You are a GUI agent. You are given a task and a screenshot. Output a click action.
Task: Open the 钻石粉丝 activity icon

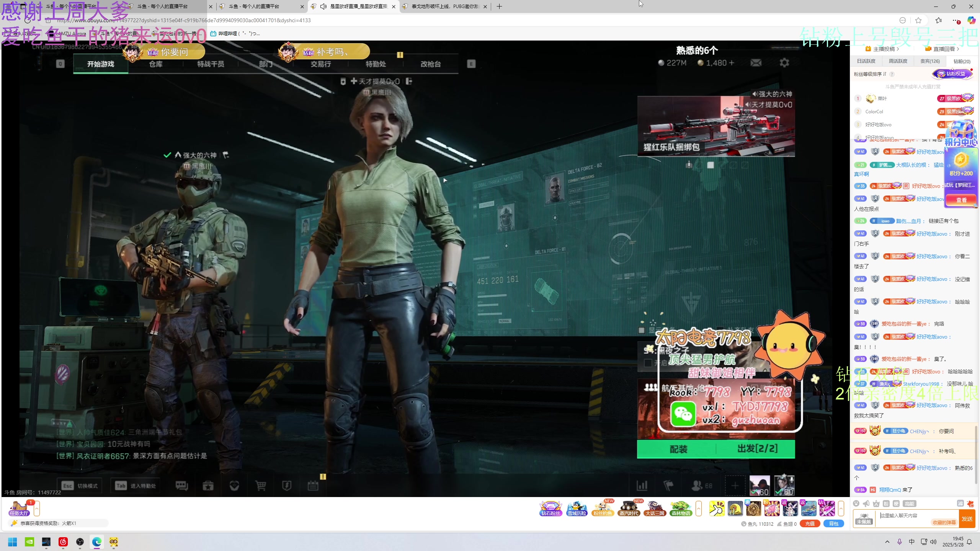click(550, 509)
